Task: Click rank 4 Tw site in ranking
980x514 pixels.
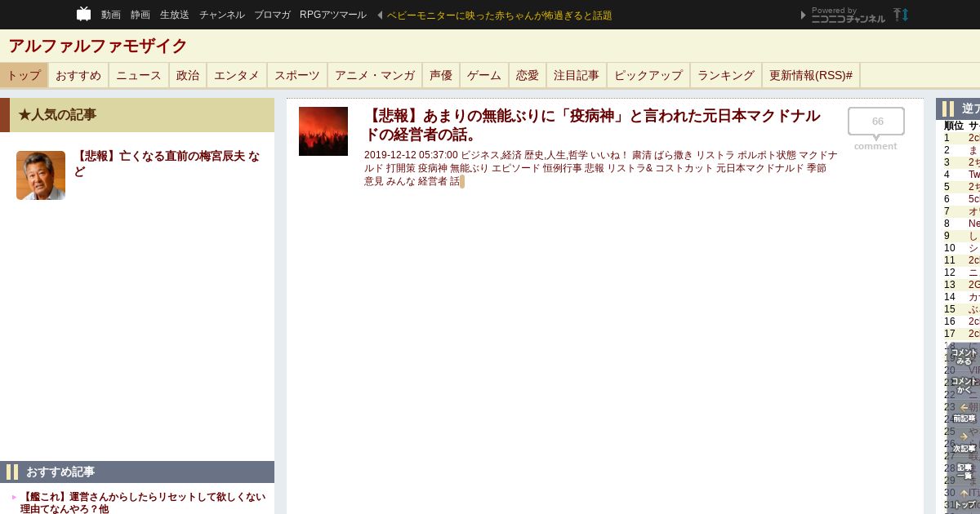Action: pyautogui.click(x=973, y=175)
